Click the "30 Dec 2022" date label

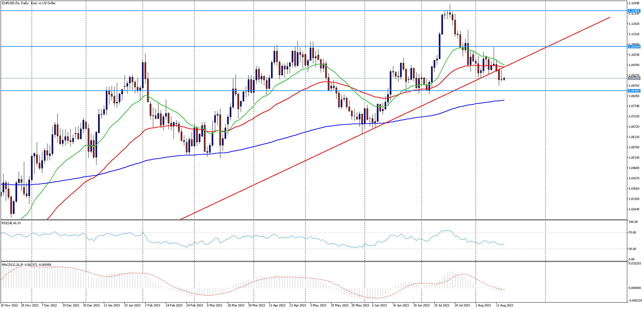click(x=92, y=305)
